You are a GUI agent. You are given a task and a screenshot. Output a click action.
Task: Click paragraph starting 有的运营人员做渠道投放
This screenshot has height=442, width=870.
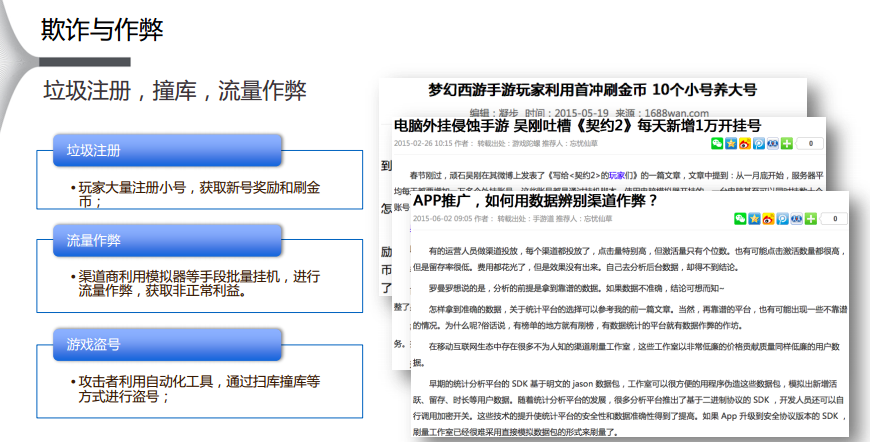pyautogui.click(x=630, y=259)
